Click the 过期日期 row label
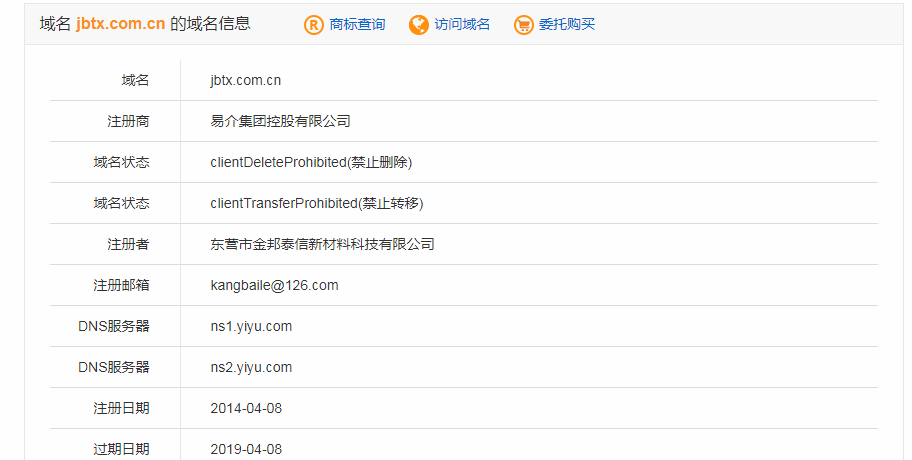The height and width of the screenshot is (460, 912). tap(122, 449)
